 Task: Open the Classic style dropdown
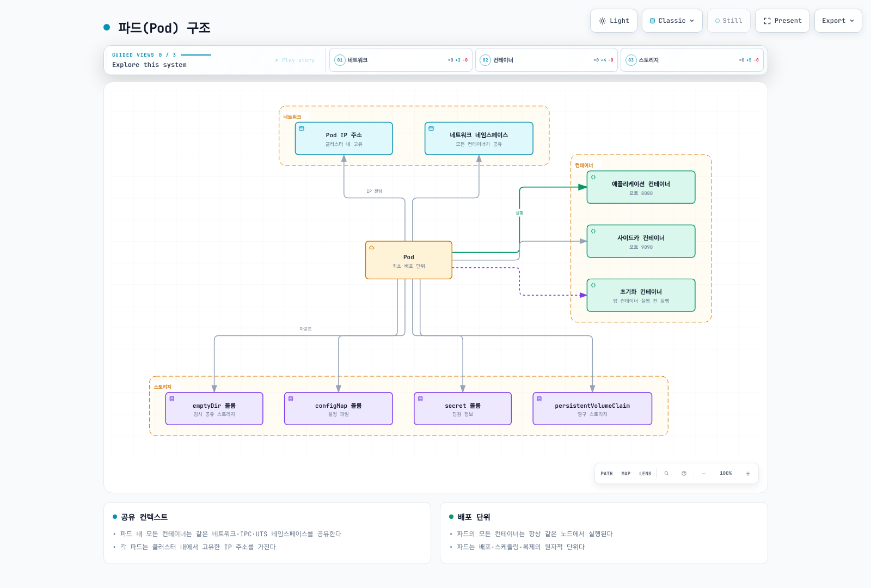672,21
